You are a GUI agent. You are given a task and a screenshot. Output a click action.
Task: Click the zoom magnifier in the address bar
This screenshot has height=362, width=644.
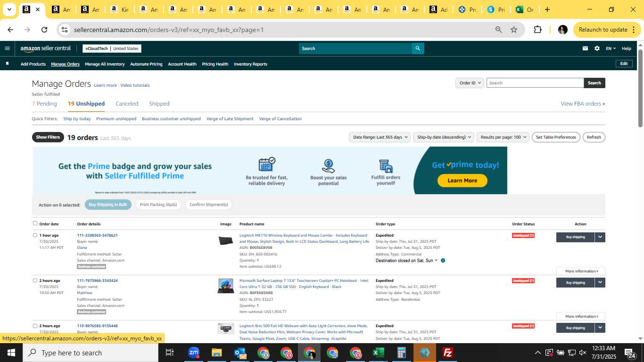[498, 30]
